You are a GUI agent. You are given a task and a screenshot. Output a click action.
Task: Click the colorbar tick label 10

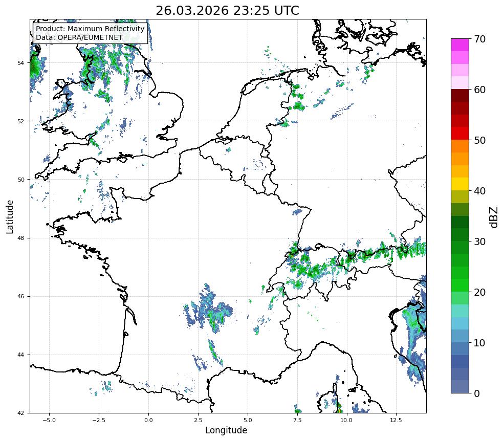click(x=479, y=343)
